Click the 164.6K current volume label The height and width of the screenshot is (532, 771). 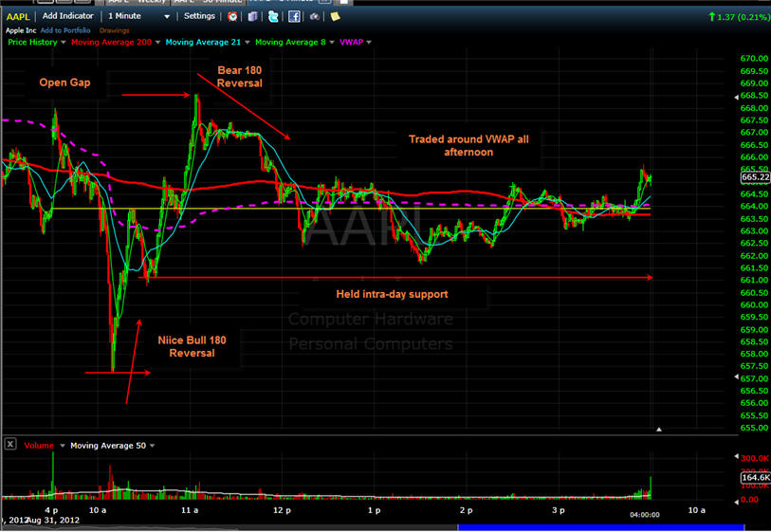[x=755, y=477]
